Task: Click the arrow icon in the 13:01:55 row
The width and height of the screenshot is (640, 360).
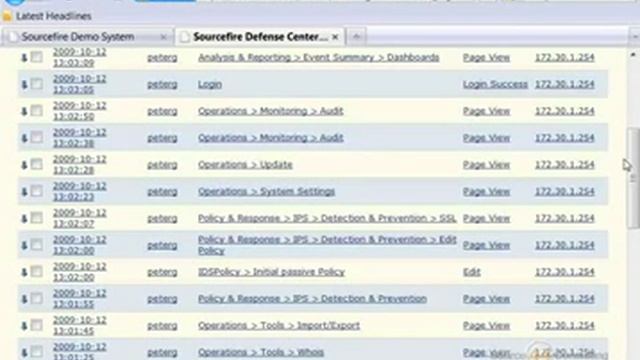Action: point(24,299)
